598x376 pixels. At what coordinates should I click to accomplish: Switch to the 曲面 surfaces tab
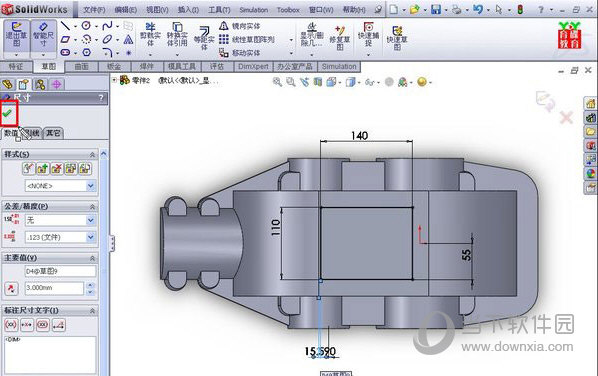pos(82,66)
